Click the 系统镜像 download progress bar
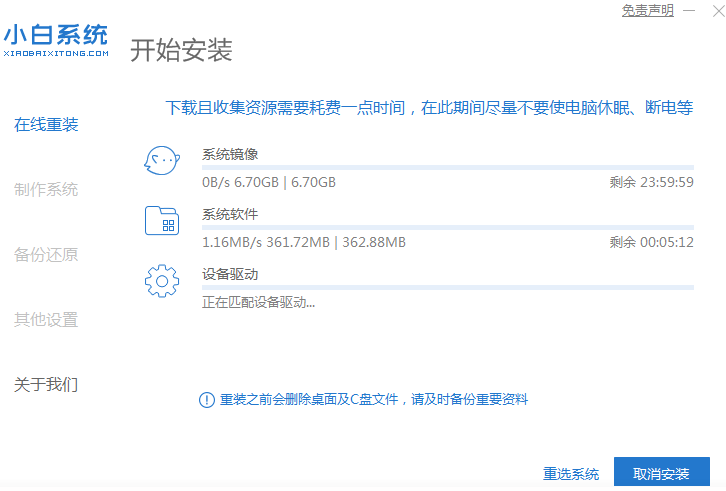This screenshot has width=726, height=491. pyautogui.click(x=447, y=167)
